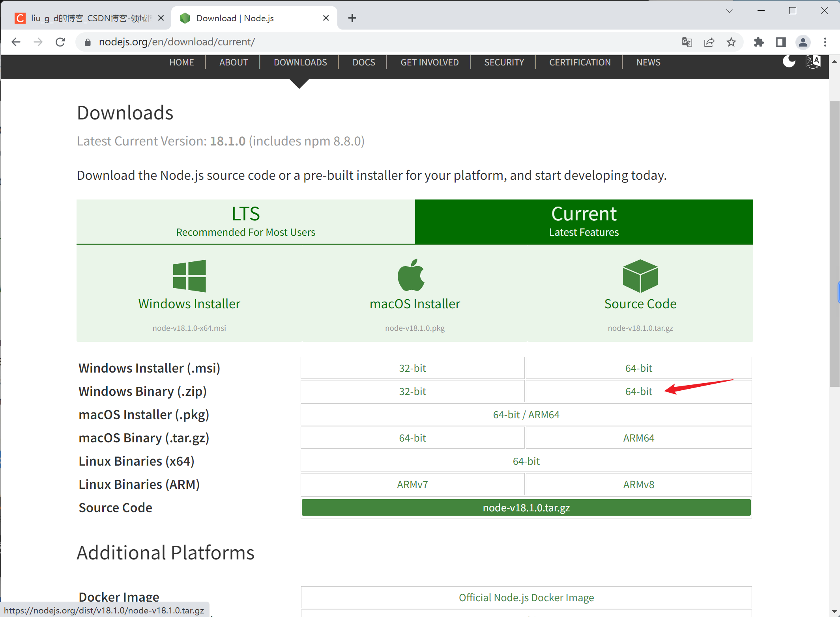Open the profile avatar menu
The image size is (840, 617).
[803, 42]
